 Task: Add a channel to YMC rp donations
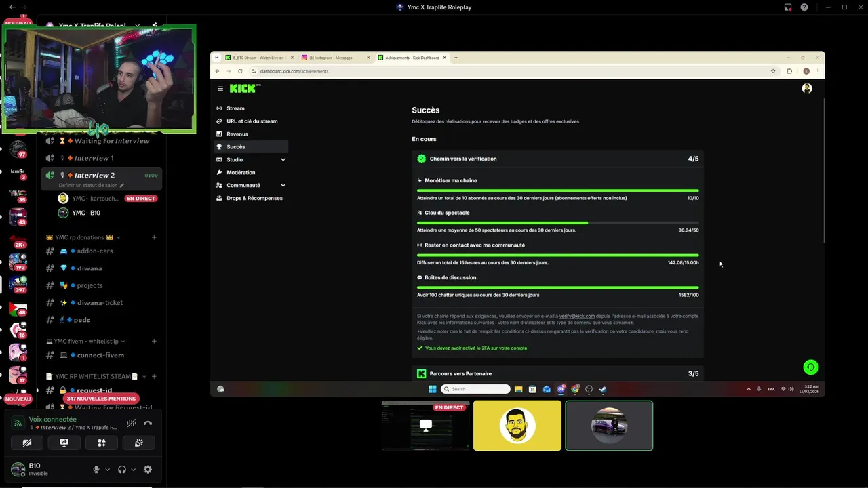[154, 237]
